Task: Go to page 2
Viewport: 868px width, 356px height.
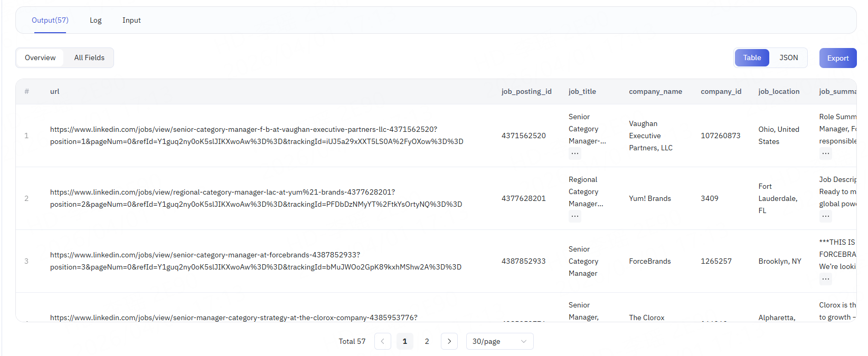Action: [x=427, y=341]
